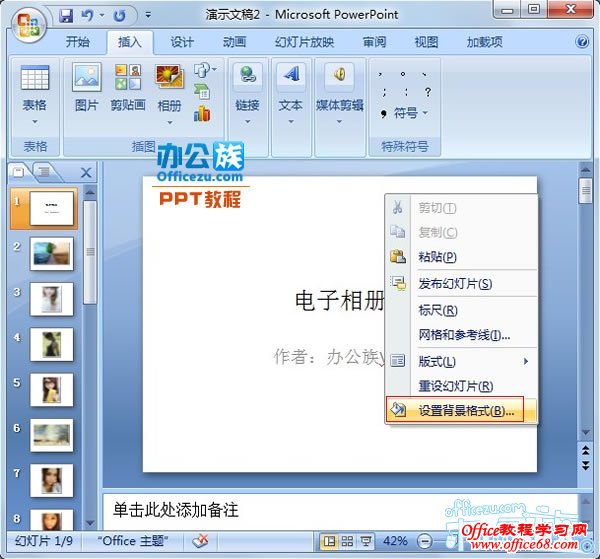
Task: Select slide 6 thumbnail
Action: point(52,435)
